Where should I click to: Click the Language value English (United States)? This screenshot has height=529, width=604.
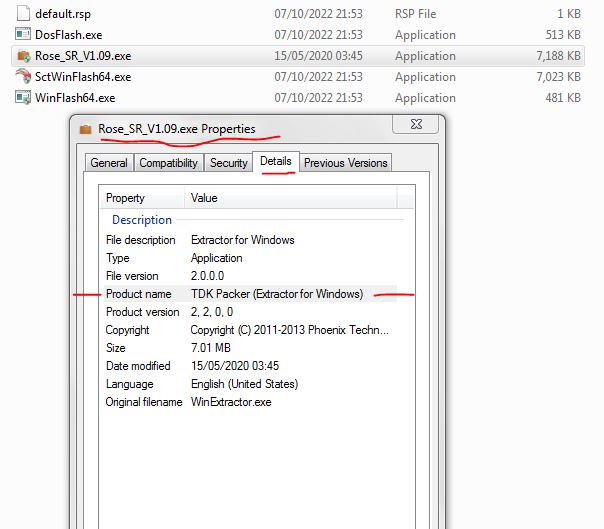pyautogui.click(x=245, y=384)
